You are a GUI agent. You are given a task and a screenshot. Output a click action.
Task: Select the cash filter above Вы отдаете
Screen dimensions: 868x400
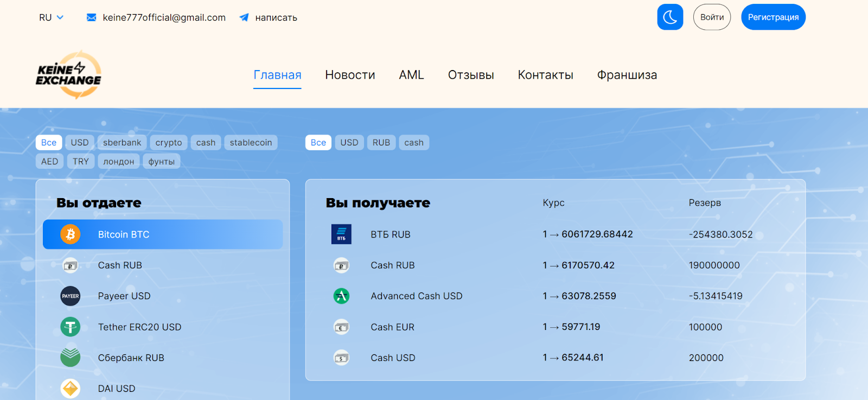pyautogui.click(x=206, y=143)
